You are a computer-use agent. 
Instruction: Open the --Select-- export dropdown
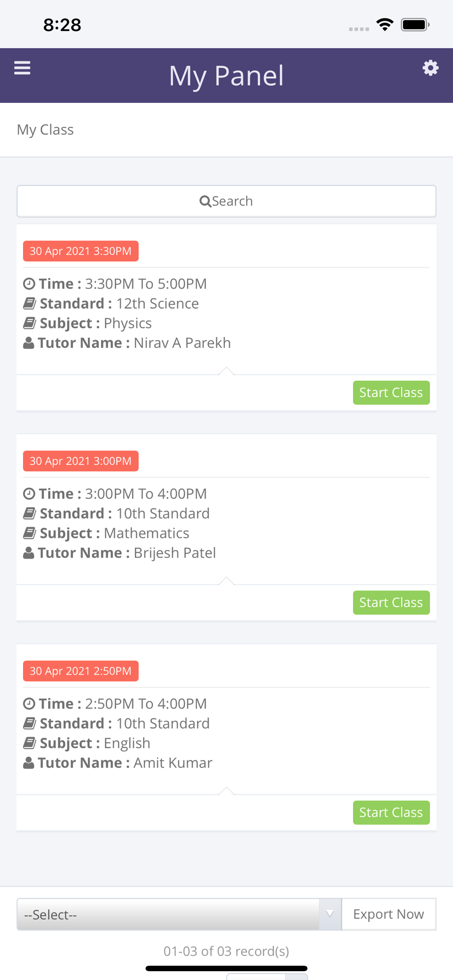[168, 914]
